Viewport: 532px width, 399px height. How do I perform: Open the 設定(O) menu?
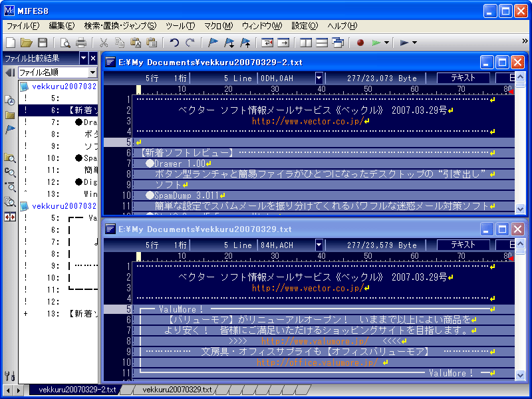(x=305, y=26)
